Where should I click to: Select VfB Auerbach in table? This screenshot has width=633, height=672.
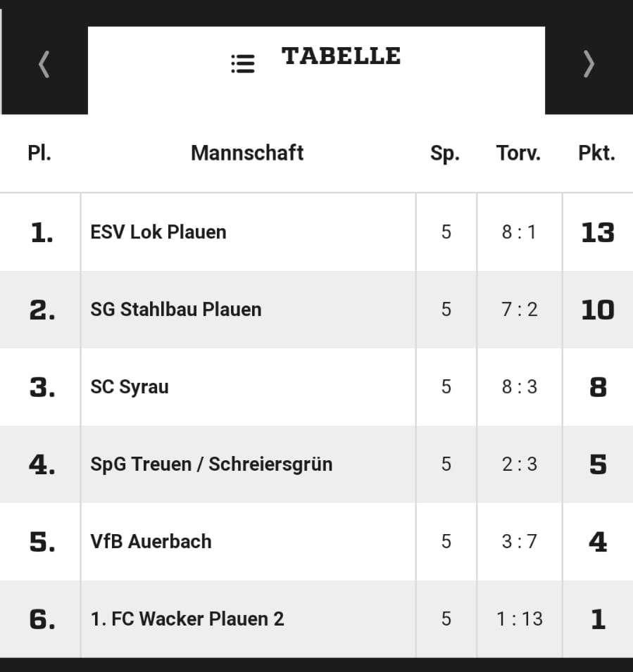pos(151,541)
